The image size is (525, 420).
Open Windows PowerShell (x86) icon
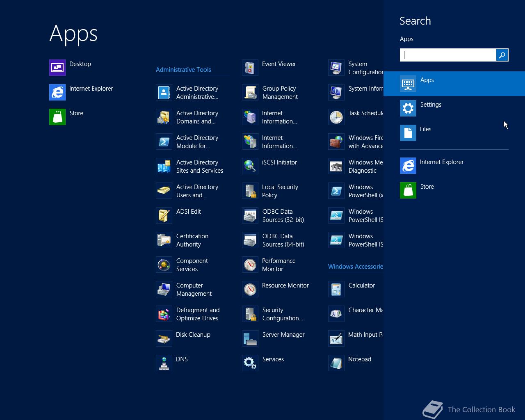(336, 191)
